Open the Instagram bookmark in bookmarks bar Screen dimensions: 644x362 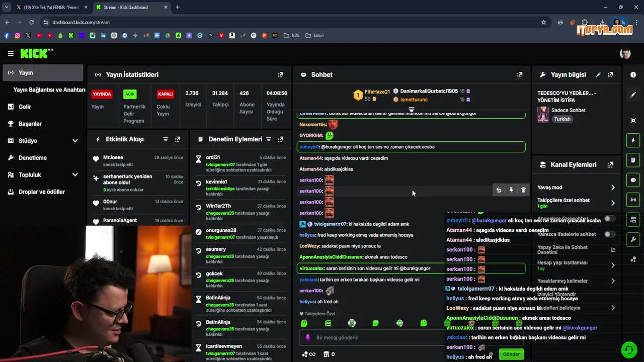click(x=17, y=36)
